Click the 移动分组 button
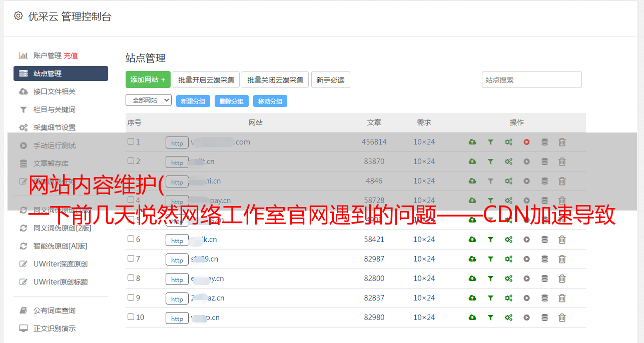This screenshot has height=343, width=644. coord(270,101)
